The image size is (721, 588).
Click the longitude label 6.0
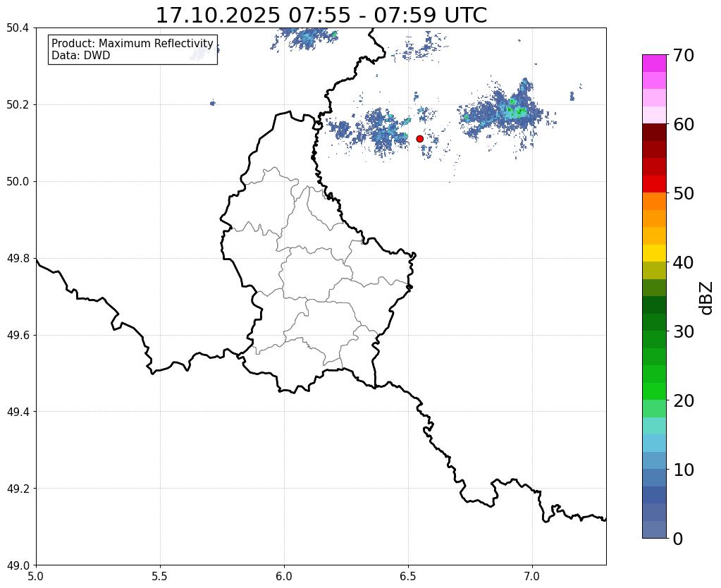[x=284, y=576]
